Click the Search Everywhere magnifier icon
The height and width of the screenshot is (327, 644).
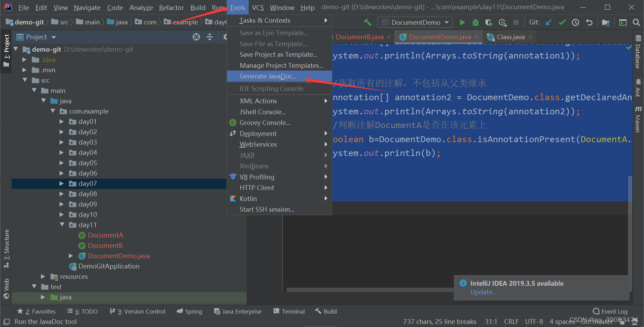tap(636, 22)
